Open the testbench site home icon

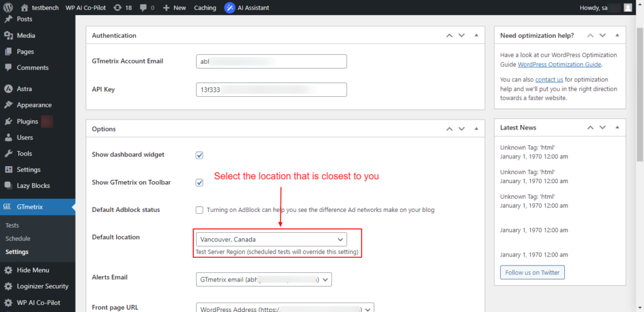[25, 8]
